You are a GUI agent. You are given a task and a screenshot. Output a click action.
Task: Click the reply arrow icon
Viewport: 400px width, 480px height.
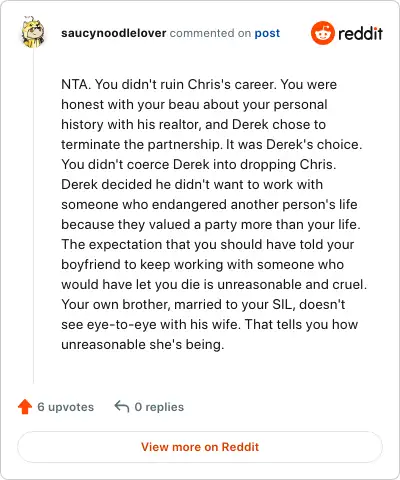point(122,407)
